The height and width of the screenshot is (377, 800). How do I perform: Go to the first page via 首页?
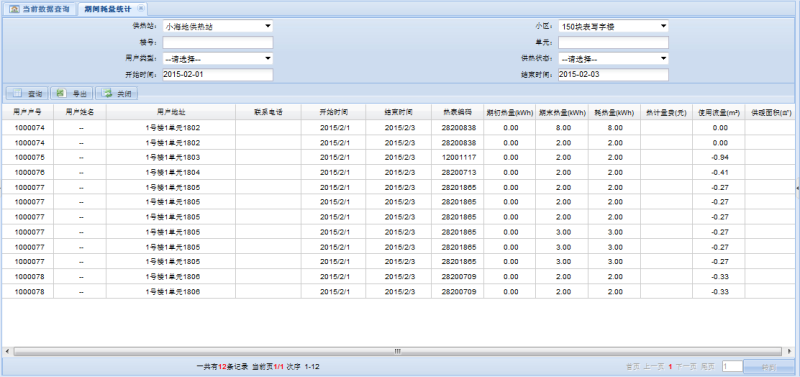pyautogui.click(x=633, y=367)
